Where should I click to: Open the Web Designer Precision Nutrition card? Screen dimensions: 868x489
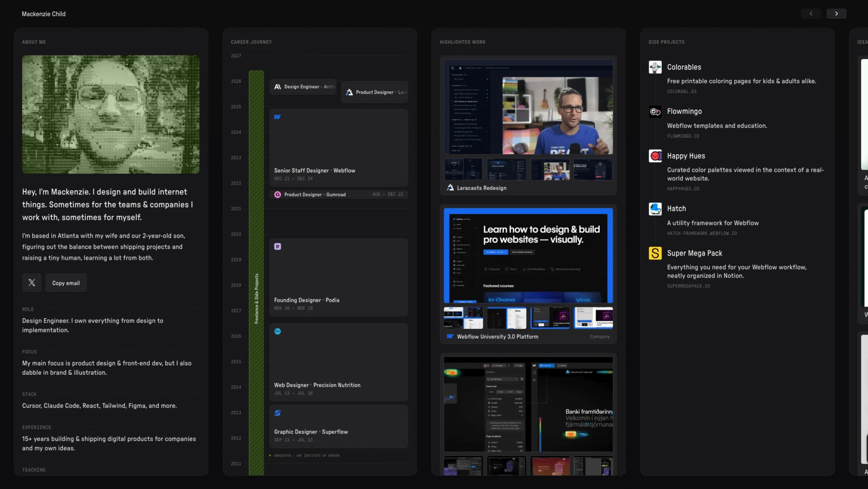[338, 362]
